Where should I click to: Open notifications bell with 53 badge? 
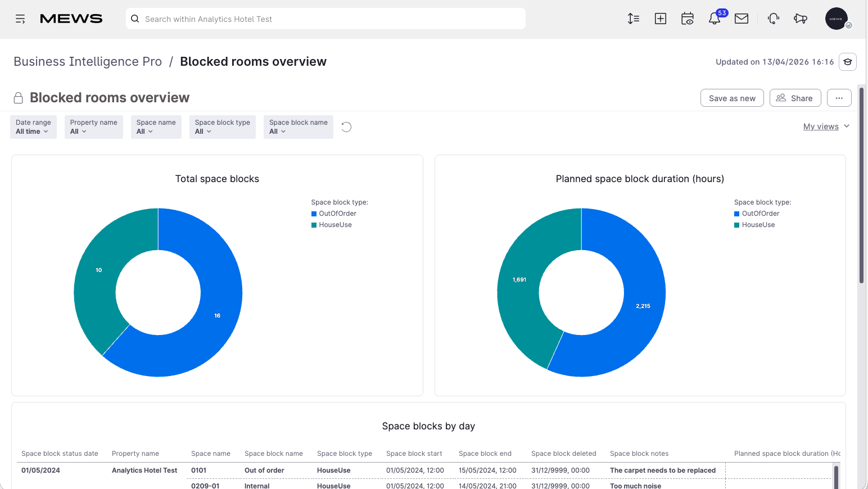coord(715,19)
